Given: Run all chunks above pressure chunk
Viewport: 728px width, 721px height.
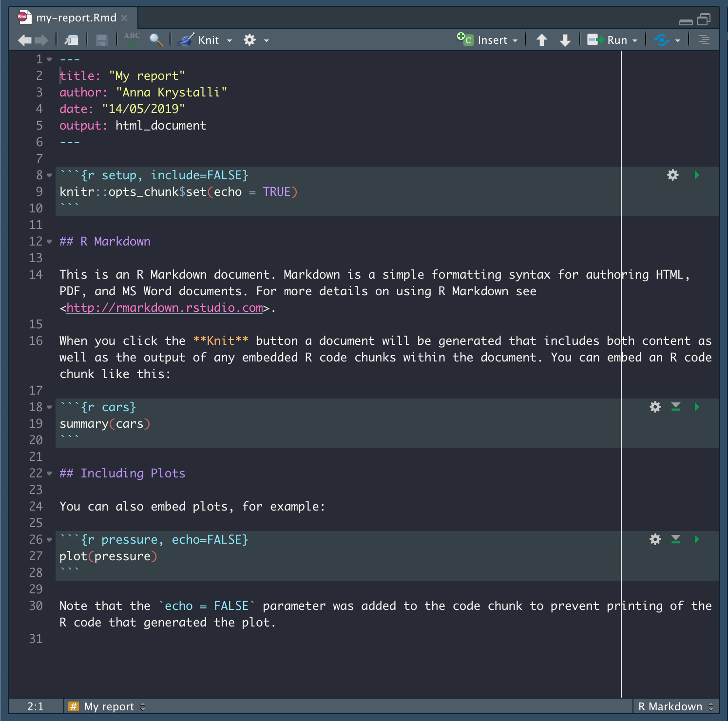Looking at the screenshot, I should (676, 539).
